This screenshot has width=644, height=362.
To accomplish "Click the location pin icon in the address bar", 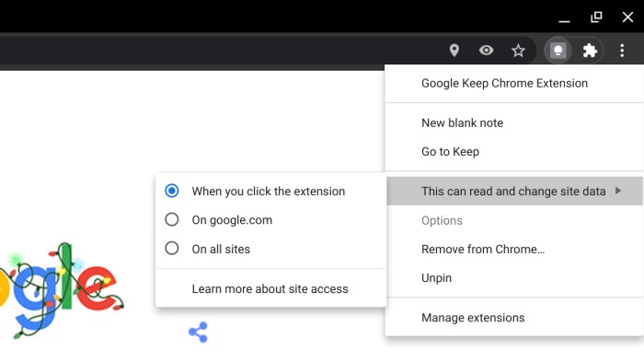I will click(x=454, y=51).
